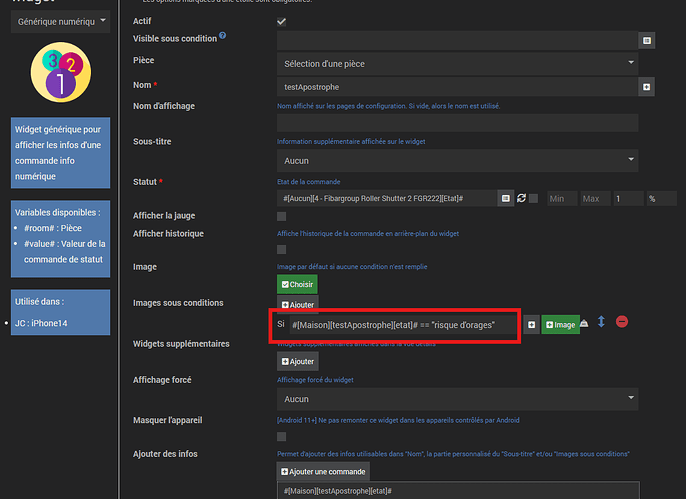
Task: Open the command selector icon for Statut
Action: (x=506, y=199)
